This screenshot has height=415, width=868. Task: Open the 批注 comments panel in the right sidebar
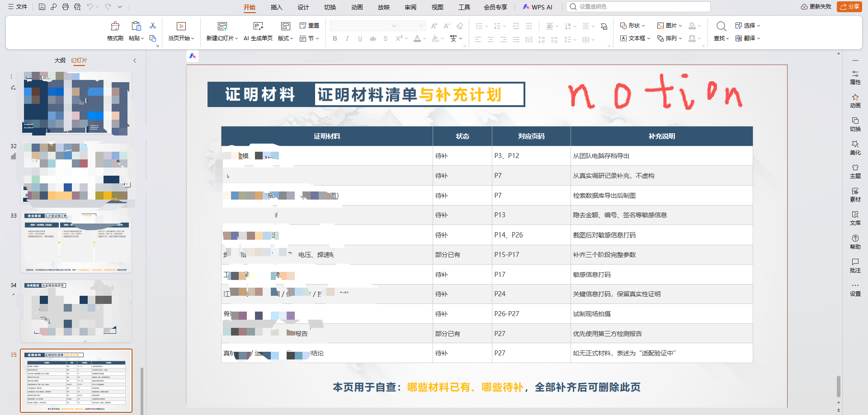pyautogui.click(x=855, y=266)
